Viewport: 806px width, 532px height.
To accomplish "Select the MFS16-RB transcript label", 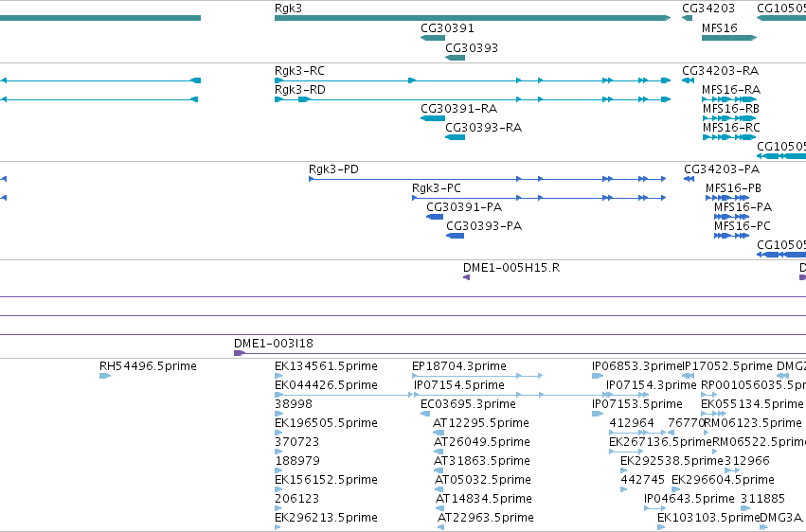I will pos(731,109).
